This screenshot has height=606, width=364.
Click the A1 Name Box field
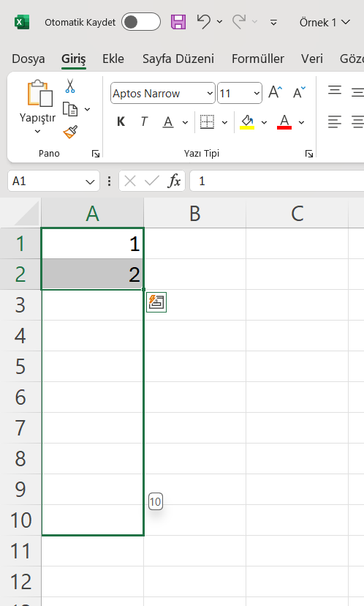[x=53, y=181]
